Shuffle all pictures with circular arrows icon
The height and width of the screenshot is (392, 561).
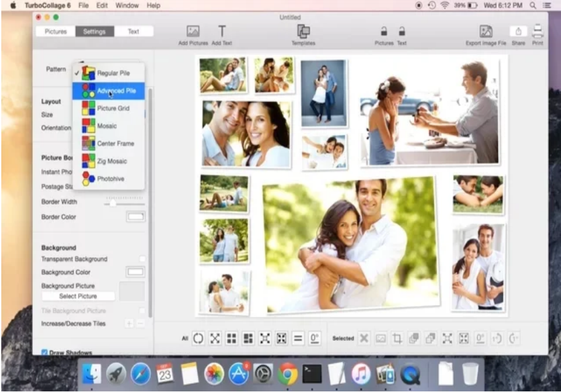coord(198,338)
